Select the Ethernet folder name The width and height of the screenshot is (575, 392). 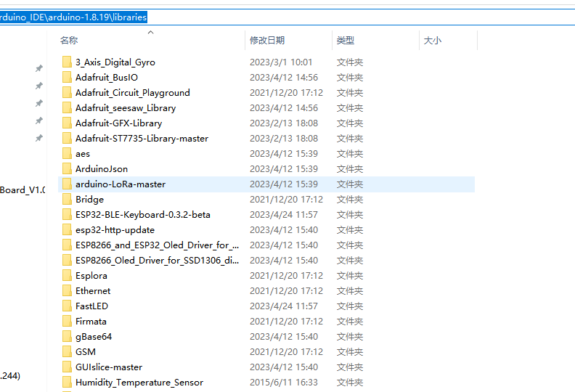93,291
